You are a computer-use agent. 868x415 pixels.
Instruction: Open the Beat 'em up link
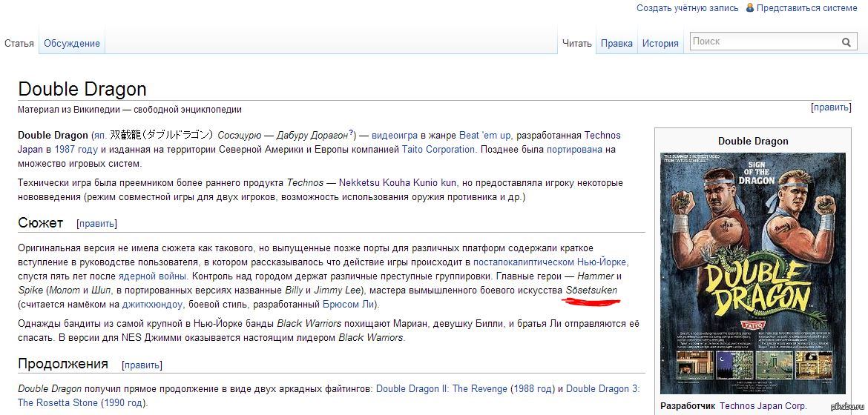coord(486,135)
